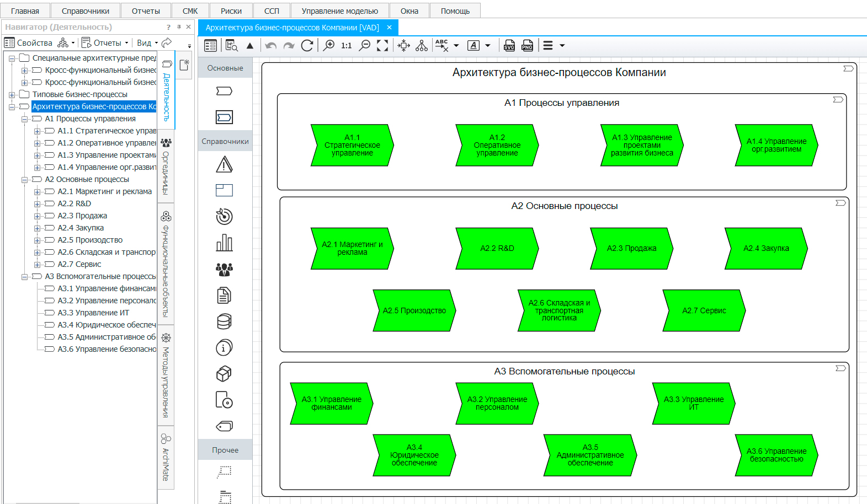Export the diagram as SVG
The image size is (867, 504).
pyautogui.click(x=509, y=46)
